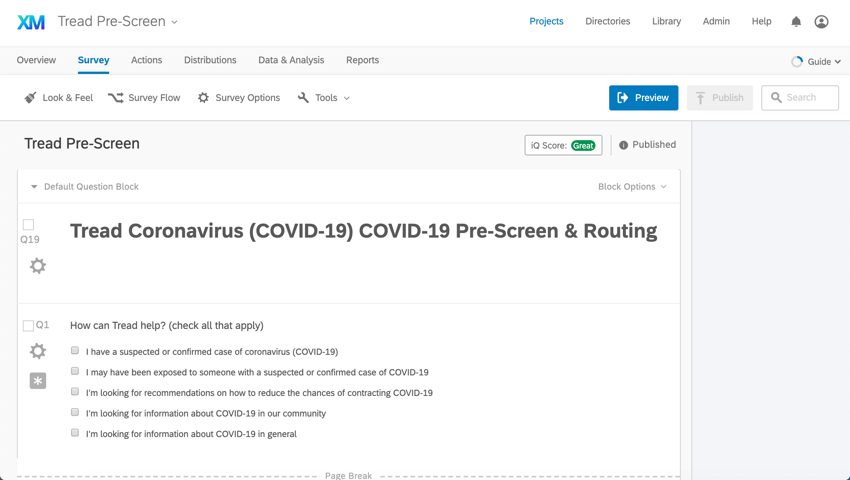Select the Q1 question checkbox

pyautogui.click(x=28, y=325)
